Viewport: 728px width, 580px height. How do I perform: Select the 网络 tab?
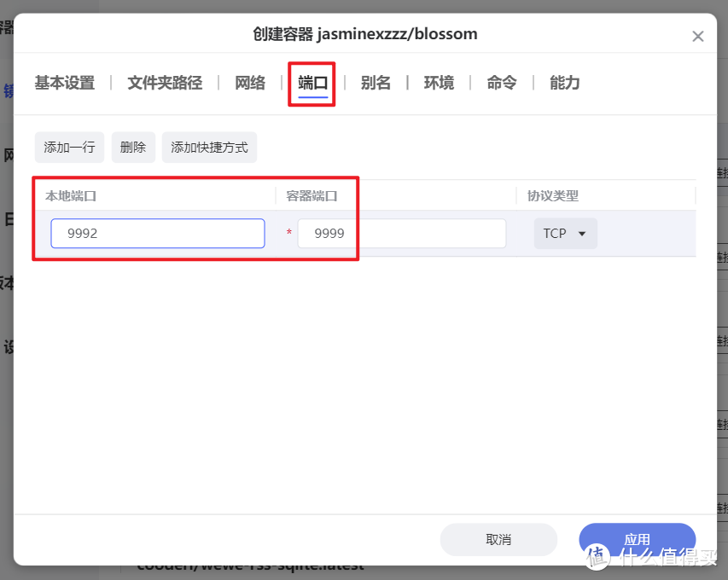tap(249, 83)
